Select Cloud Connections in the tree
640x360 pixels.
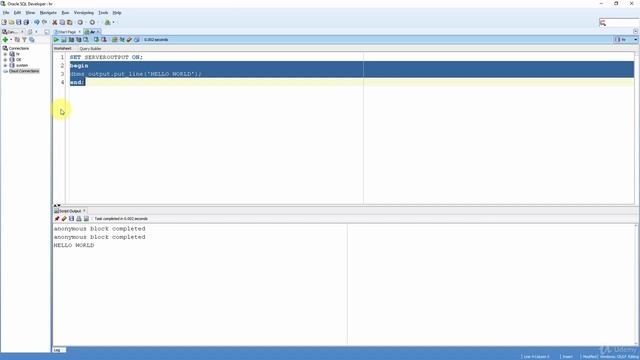tap(24, 71)
